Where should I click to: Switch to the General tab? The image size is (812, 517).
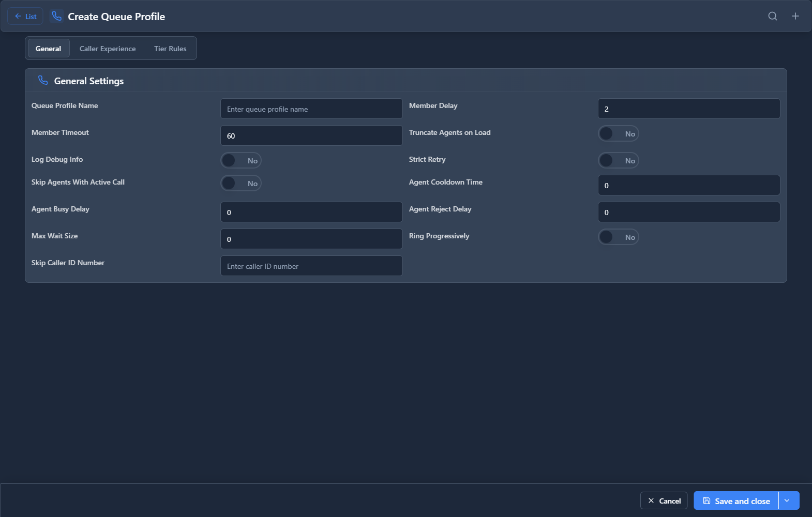tap(48, 48)
